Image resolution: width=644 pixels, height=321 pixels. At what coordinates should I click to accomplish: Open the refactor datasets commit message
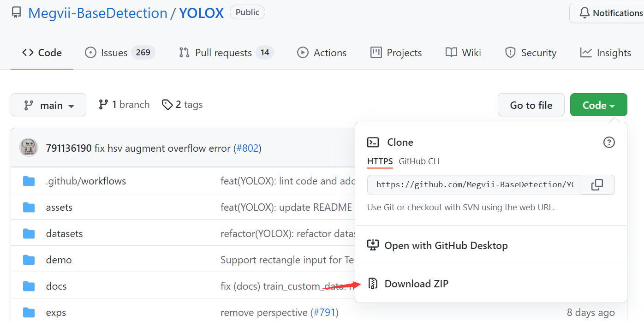(287, 233)
